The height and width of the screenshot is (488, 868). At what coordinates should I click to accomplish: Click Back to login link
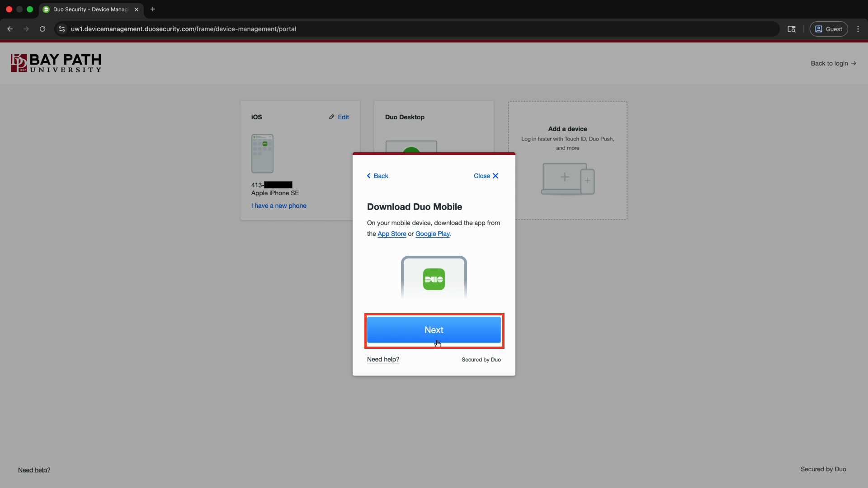(833, 63)
